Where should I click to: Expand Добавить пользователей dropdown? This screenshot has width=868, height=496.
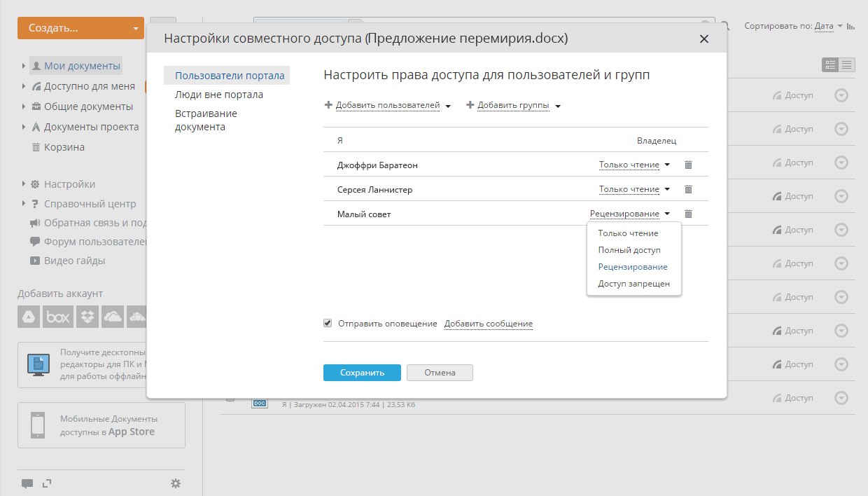pos(388,106)
